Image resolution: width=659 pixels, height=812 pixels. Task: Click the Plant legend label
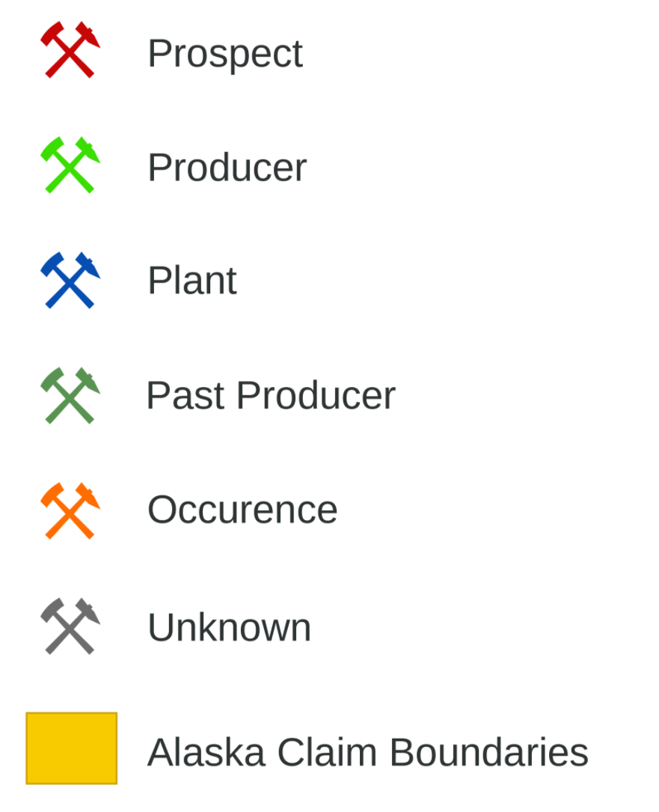tap(192, 281)
